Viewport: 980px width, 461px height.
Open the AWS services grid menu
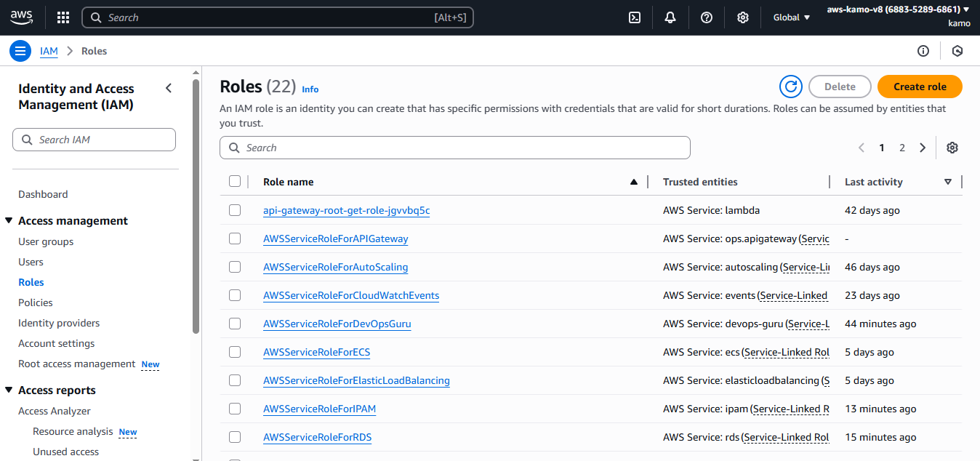click(x=63, y=17)
